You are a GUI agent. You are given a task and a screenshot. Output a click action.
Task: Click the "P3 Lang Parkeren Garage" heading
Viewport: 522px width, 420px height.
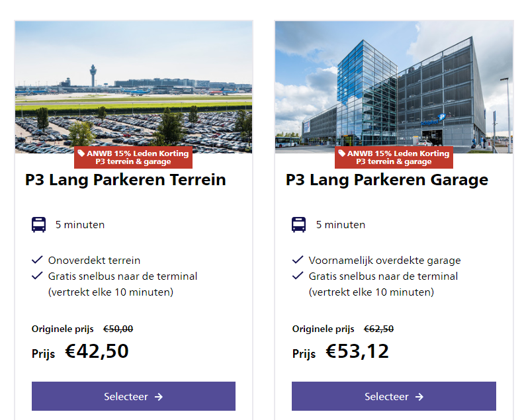(387, 180)
